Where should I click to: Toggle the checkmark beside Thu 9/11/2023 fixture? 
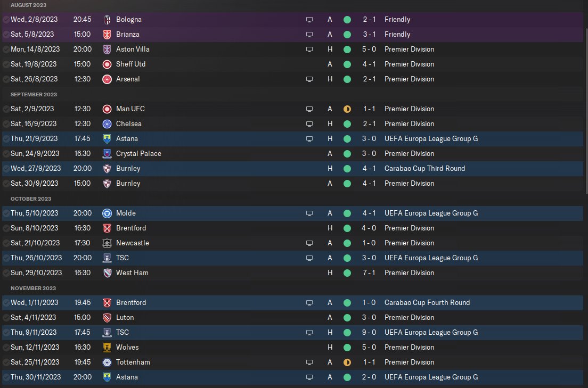tap(6, 332)
